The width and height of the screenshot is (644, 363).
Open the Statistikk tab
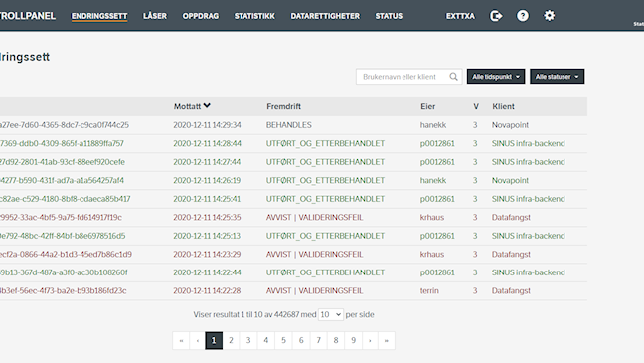[254, 16]
